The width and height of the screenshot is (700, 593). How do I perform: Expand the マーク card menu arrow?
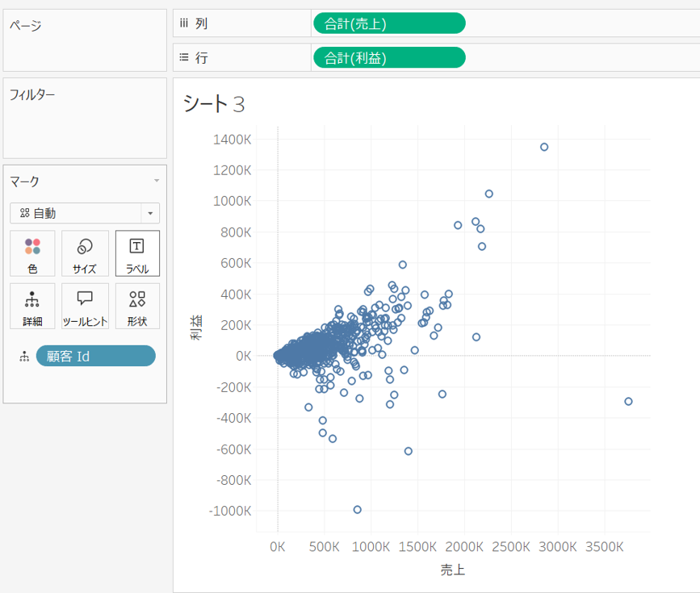coord(157,182)
